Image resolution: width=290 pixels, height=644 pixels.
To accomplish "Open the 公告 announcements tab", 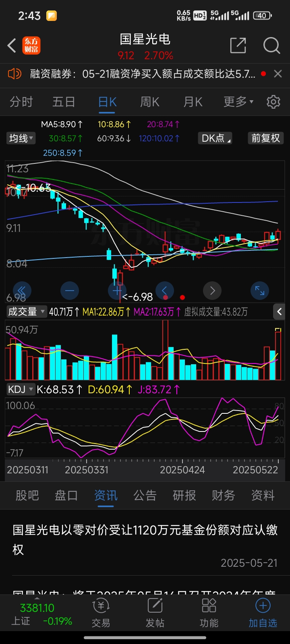I will point(145,495).
